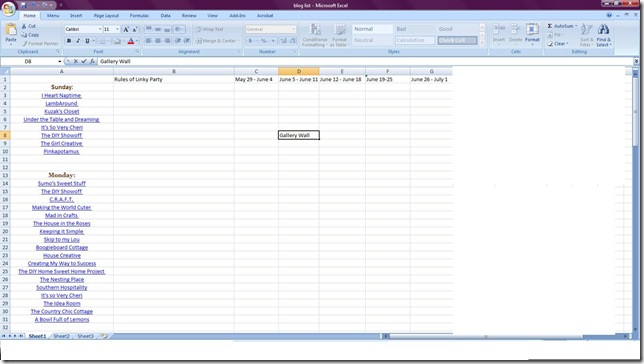
Task: Open the General number format dropdown
Action: (293, 29)
